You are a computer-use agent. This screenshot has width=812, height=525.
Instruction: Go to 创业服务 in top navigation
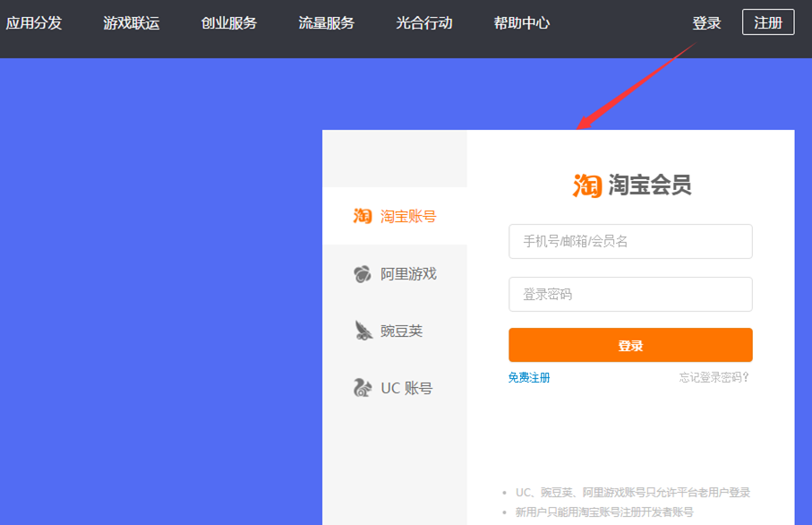[x=229, y=23]
